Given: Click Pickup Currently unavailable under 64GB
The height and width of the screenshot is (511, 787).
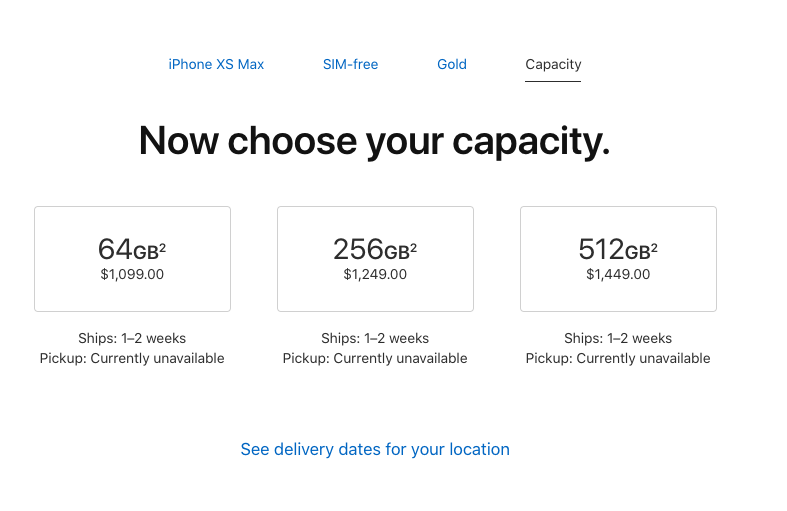Looking at the screenshot, I should pyautogui.click(x=132, y=358).
